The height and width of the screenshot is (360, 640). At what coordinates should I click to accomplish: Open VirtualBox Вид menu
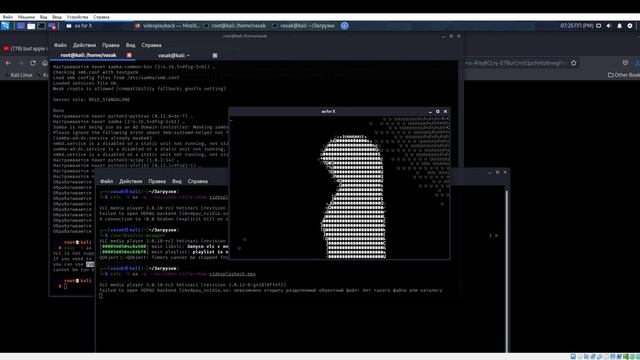[x=43, y=17]
